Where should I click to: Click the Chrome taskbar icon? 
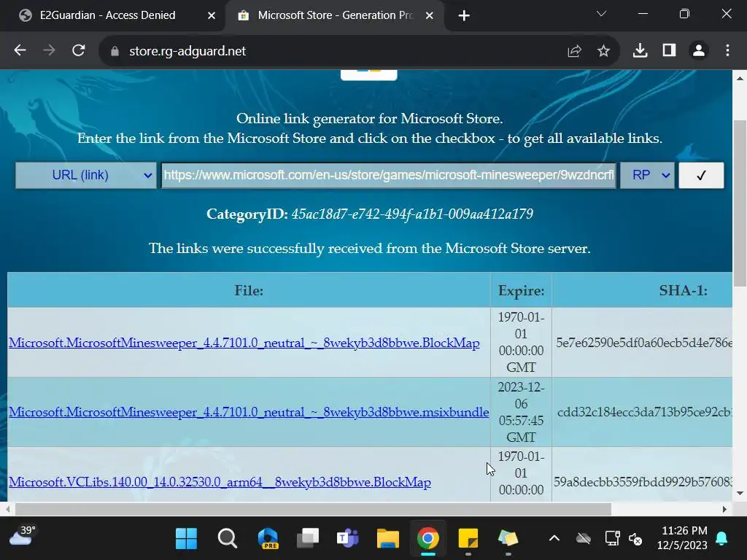(x=427, y=539)
